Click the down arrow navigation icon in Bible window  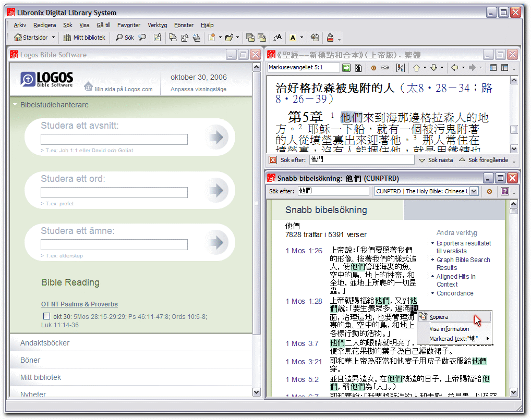point(434,68)
